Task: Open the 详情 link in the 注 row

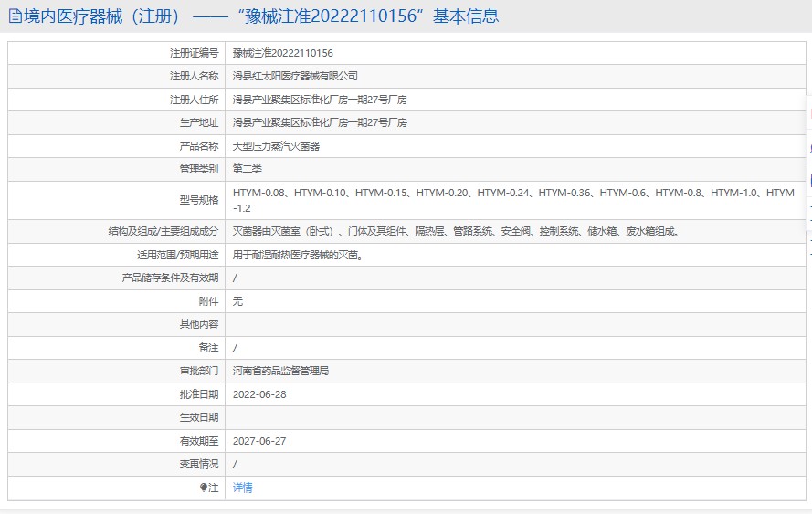Action: pyautogui.click(x=242, y=488)
